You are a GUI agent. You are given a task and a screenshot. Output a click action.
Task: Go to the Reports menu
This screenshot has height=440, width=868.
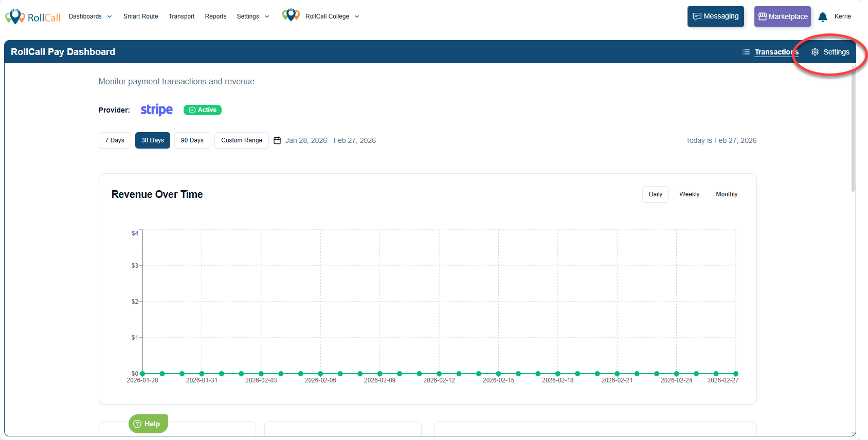pos(215,16)
